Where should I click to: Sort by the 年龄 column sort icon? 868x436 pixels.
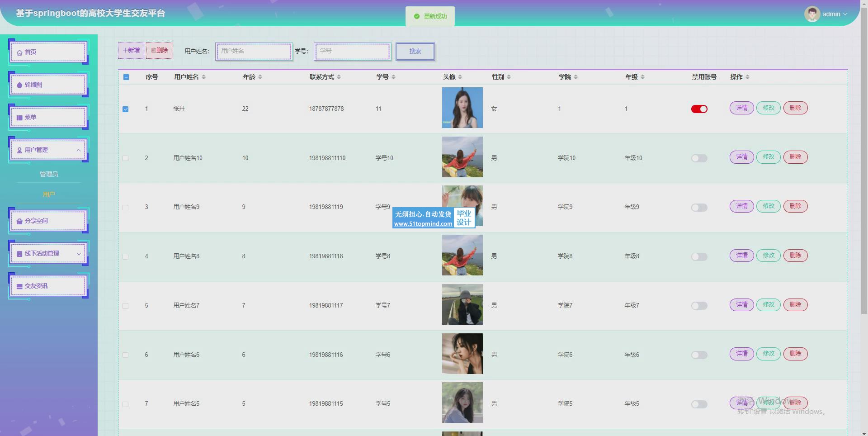click(x=260, y=77)
